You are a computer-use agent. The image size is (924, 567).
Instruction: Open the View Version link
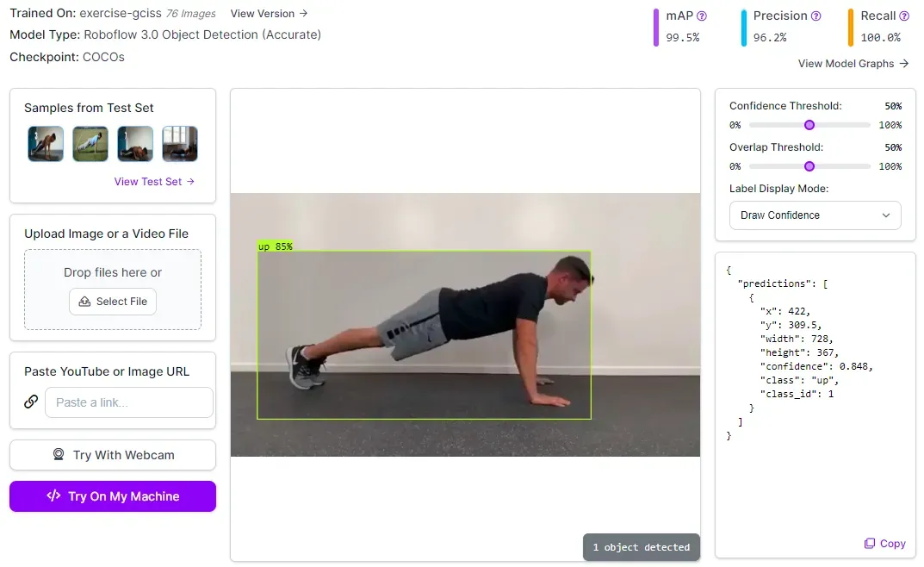[x=269, y=14]
